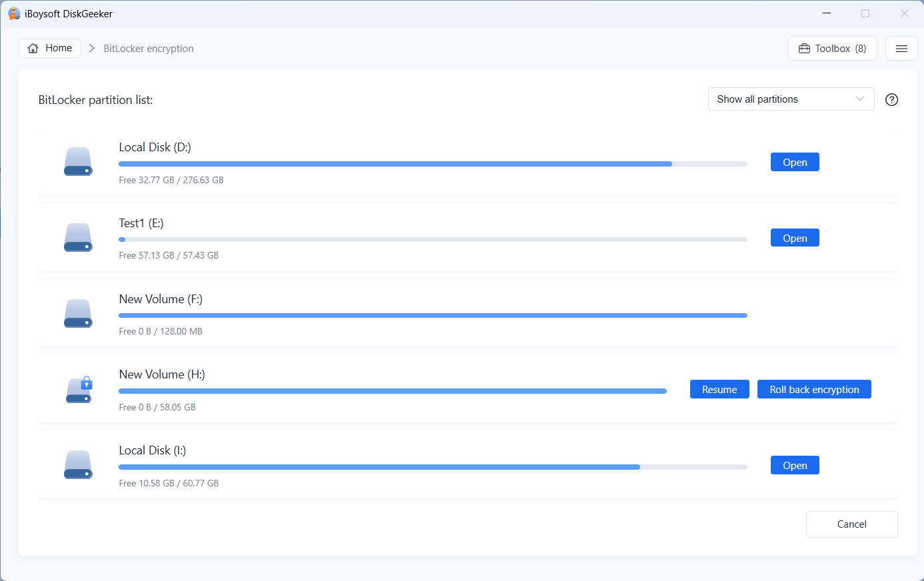The image size is (924, 581).
Task: Open the Toolbox (8) panel
Action: [x=833, y=49]
